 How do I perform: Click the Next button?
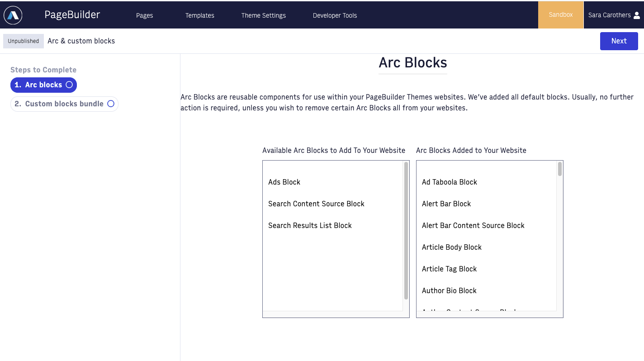(x=619, y=41)
